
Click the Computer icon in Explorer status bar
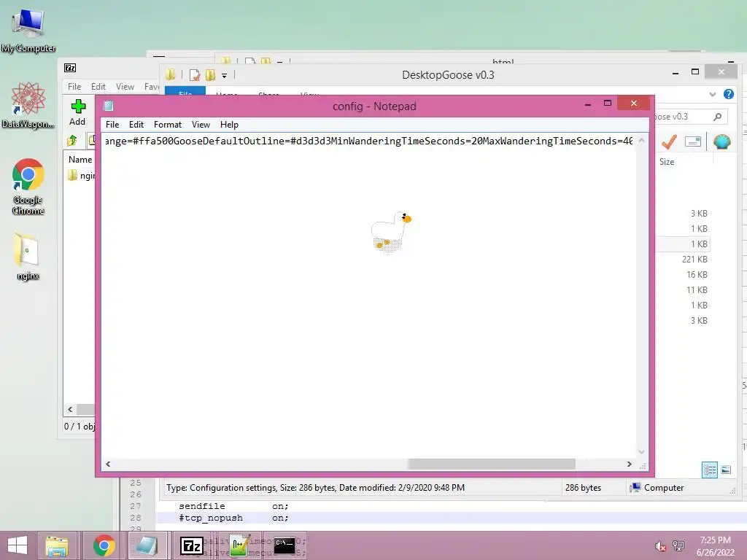(635, 488)
